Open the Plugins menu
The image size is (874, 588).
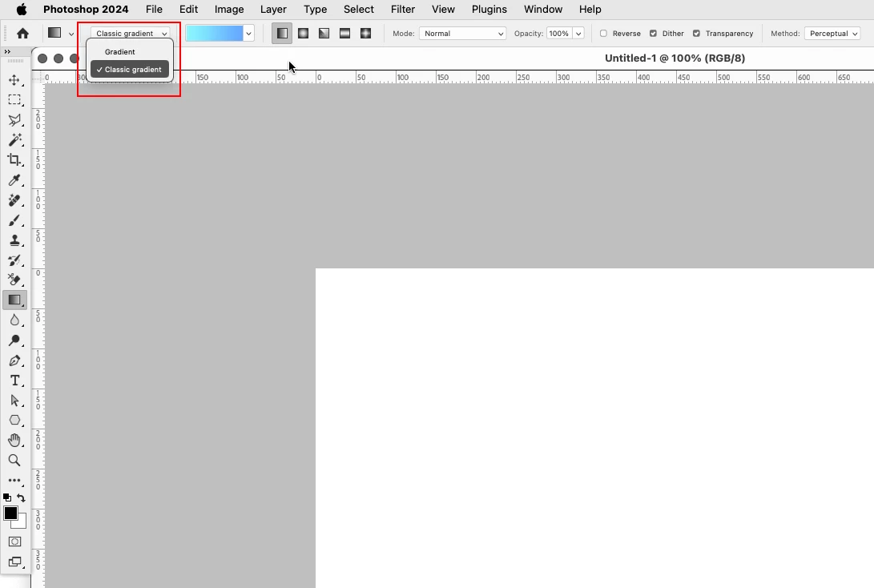click(x=489, y=10)
